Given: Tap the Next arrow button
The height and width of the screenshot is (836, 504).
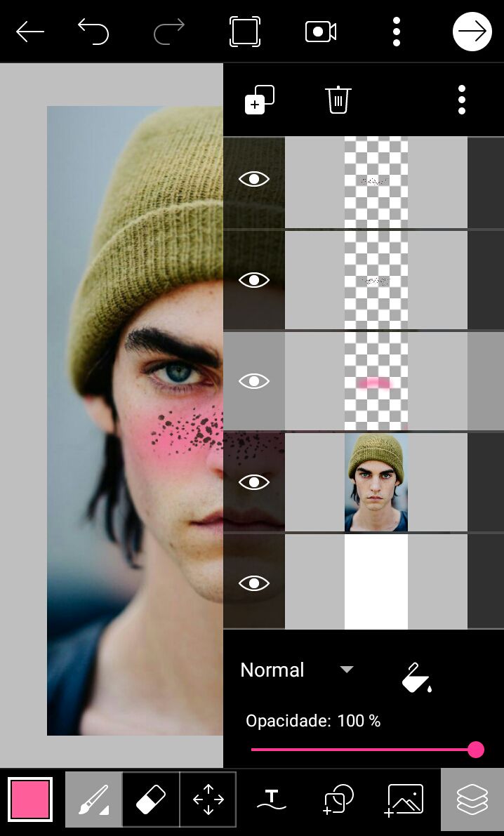Looking at the screenshot, I should click(x=472, y=32).
